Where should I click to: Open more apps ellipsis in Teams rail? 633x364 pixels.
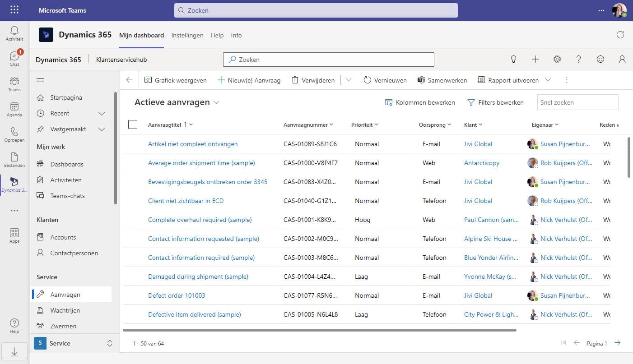(14, 211)
